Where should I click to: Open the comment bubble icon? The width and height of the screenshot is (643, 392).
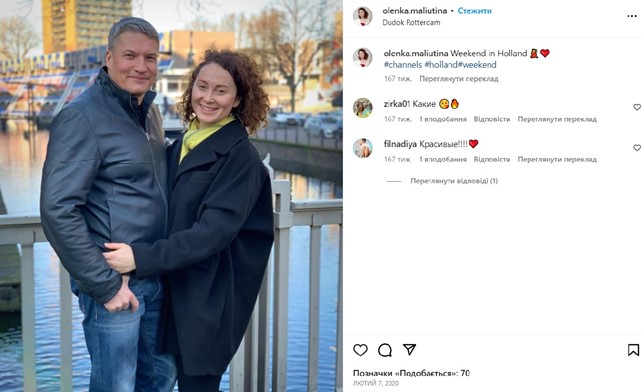tap(385, 350)
